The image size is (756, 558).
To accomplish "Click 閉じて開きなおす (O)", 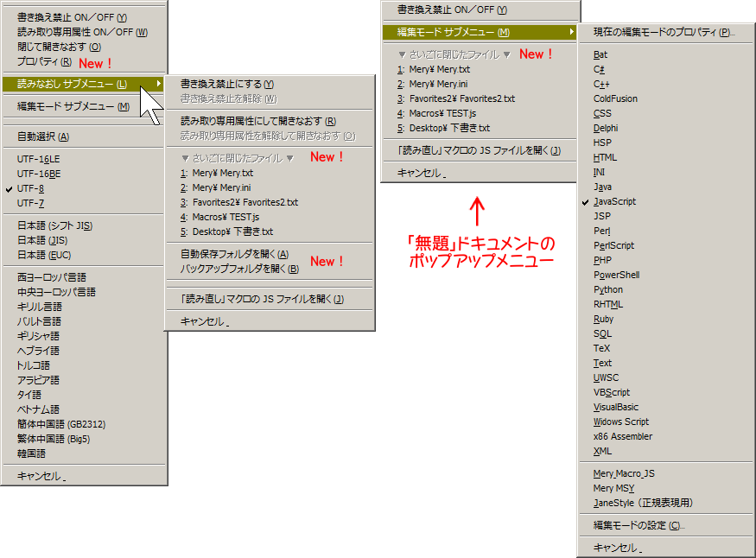I will [x=59, y=47].
